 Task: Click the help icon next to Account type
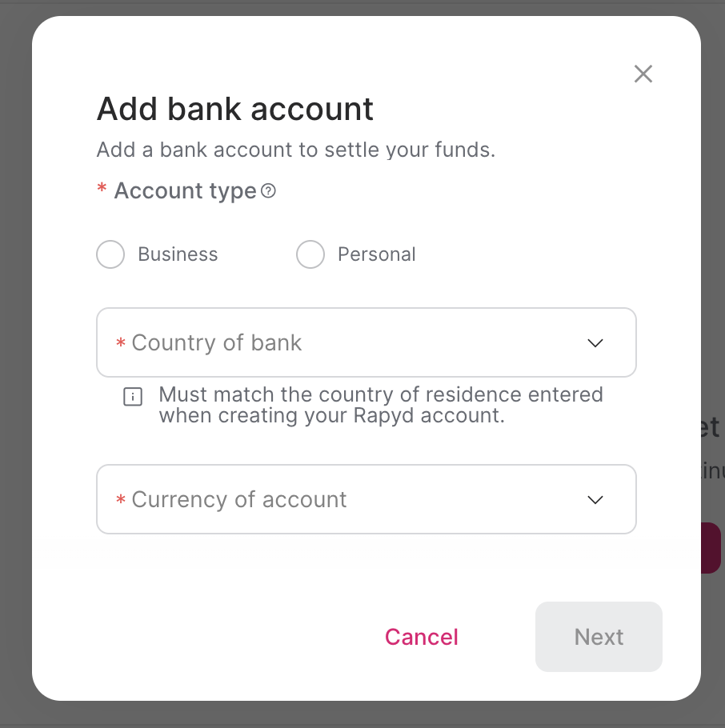(x=268, y=190)
